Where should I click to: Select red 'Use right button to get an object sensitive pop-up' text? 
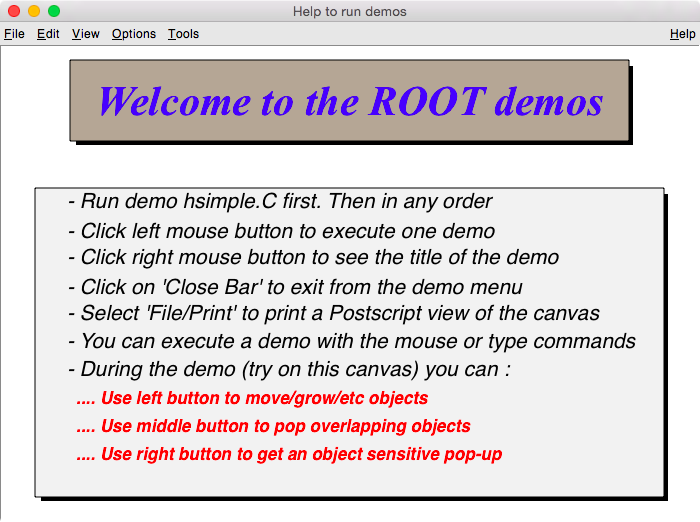[x=289, y=455]
